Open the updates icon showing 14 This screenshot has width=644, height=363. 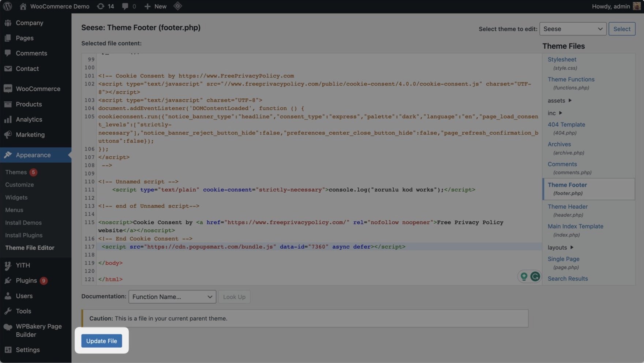(x=100, y=6)
